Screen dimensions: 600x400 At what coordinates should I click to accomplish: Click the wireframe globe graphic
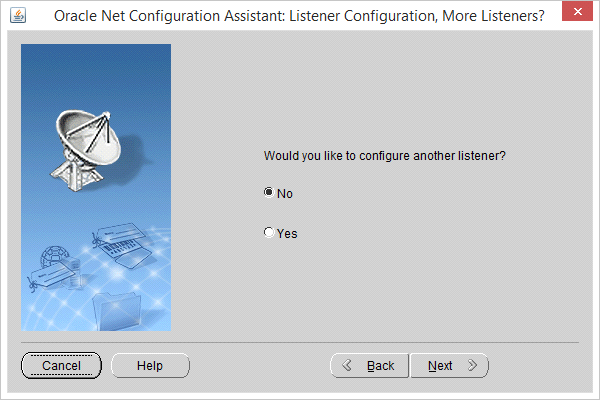tap(54, 256)
